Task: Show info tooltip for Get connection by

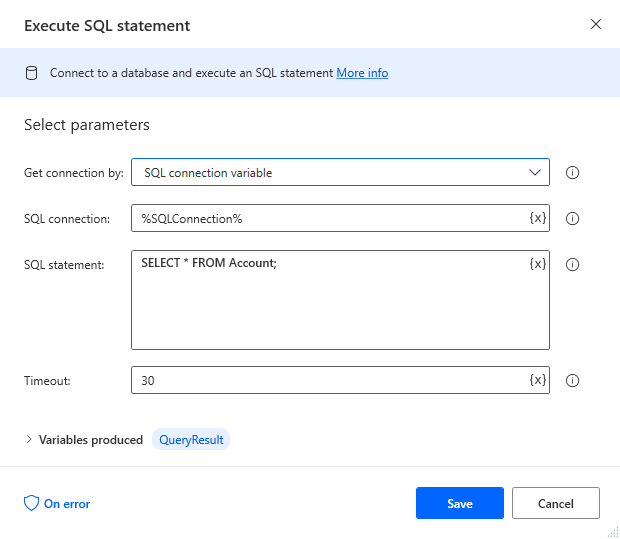Action: click(x=573, y=172)
